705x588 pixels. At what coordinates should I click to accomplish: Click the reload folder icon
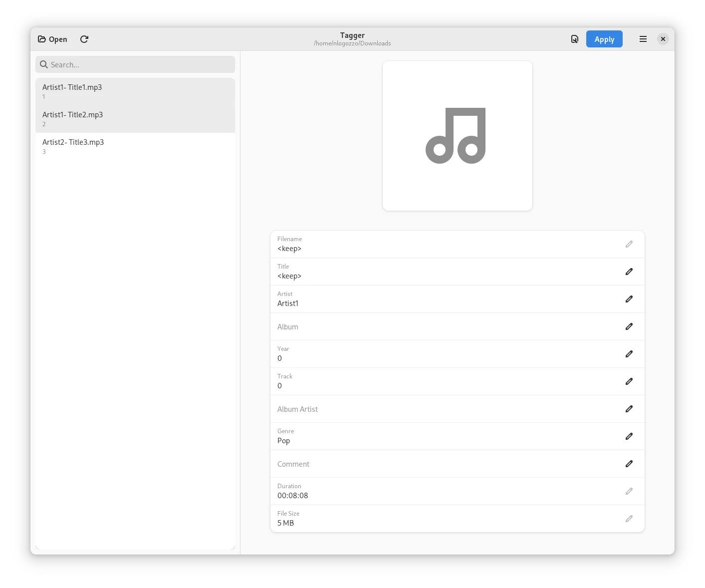(x=84, y=39)
